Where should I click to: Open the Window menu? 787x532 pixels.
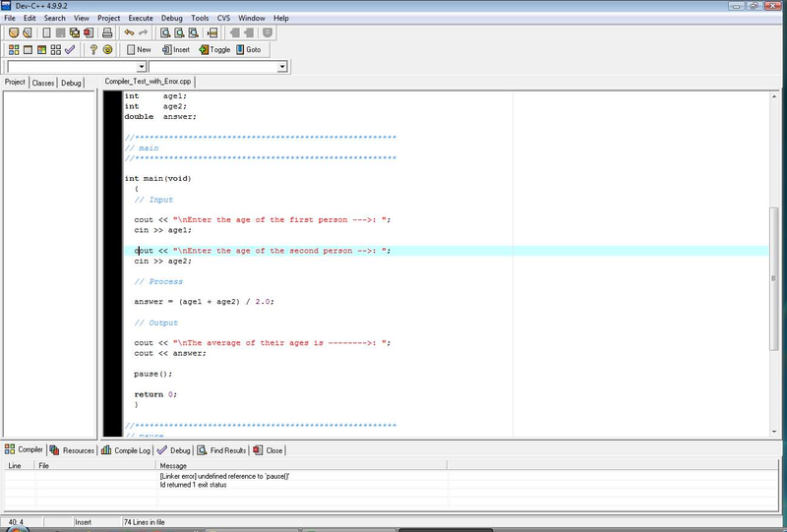(x=252, y=18)
